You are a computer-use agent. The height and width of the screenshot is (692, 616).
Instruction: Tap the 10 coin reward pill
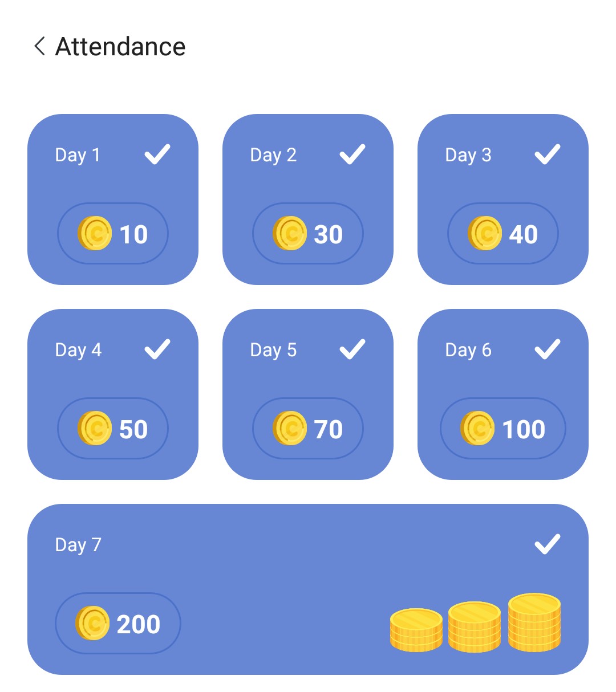(x=113, y=234)
